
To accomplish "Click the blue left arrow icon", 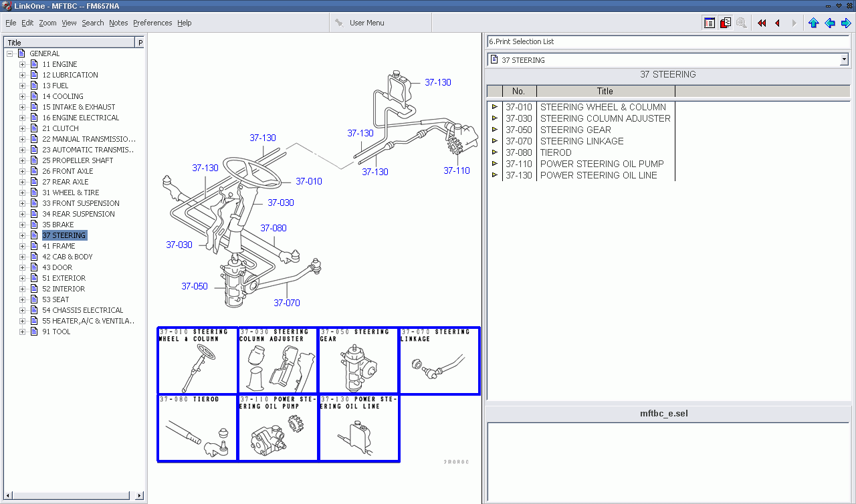I will [x=830, y=23].
